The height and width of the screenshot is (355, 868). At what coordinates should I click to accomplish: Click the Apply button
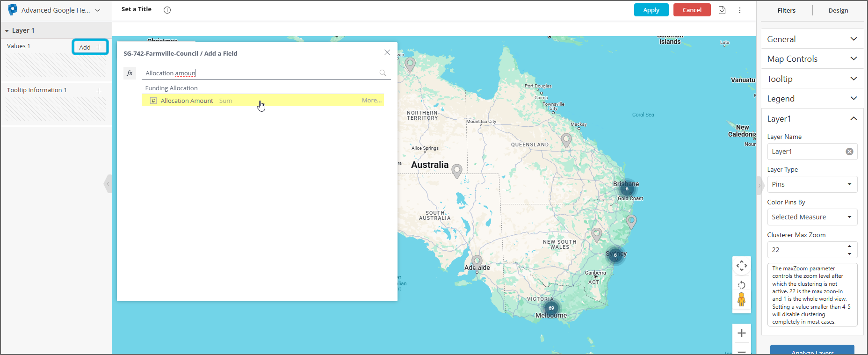[651, 10]
